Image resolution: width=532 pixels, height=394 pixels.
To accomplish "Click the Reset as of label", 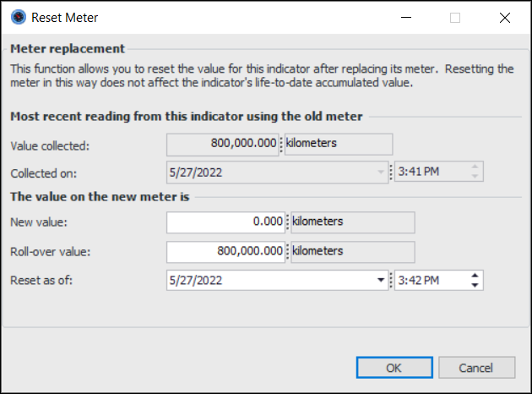I will pos(41,281).
